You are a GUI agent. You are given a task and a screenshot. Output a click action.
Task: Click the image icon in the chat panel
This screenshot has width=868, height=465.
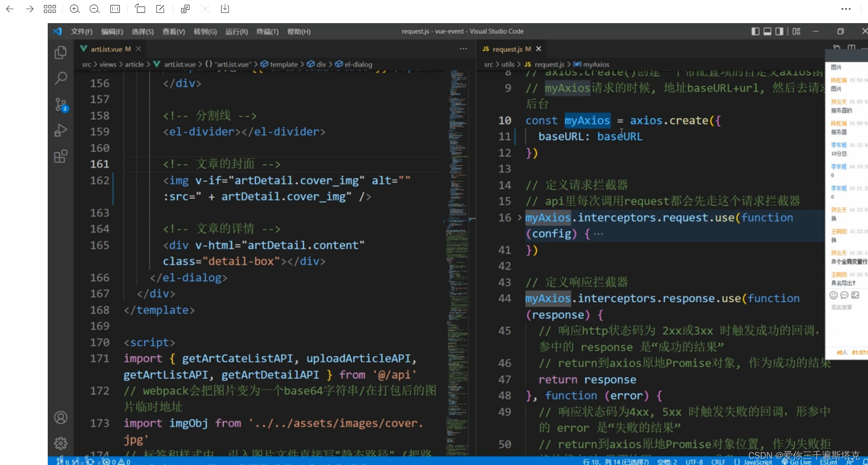pos(855,295)
